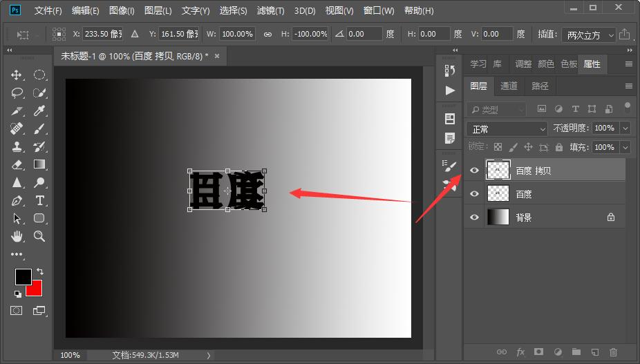The width and height of the screenshot is (640, 364).
Task: Collapse the tools panel double arrow
Action: pos(10,50)
